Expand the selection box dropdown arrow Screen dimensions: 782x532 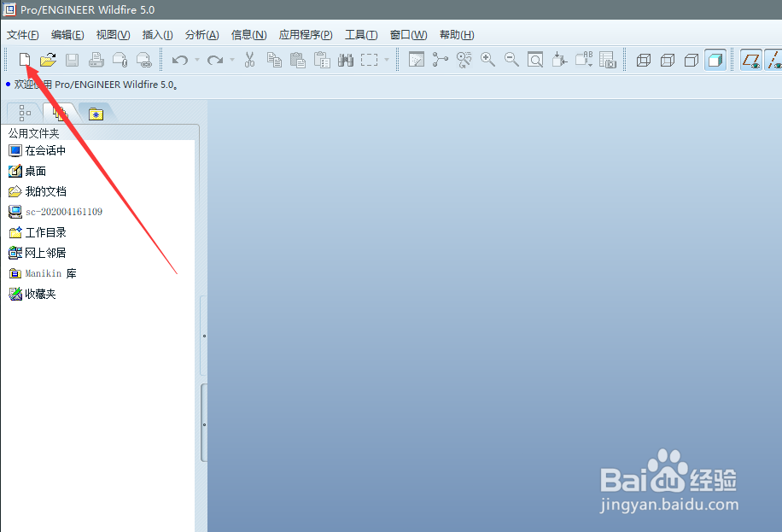pyautogui.click(x=387, y=60)
